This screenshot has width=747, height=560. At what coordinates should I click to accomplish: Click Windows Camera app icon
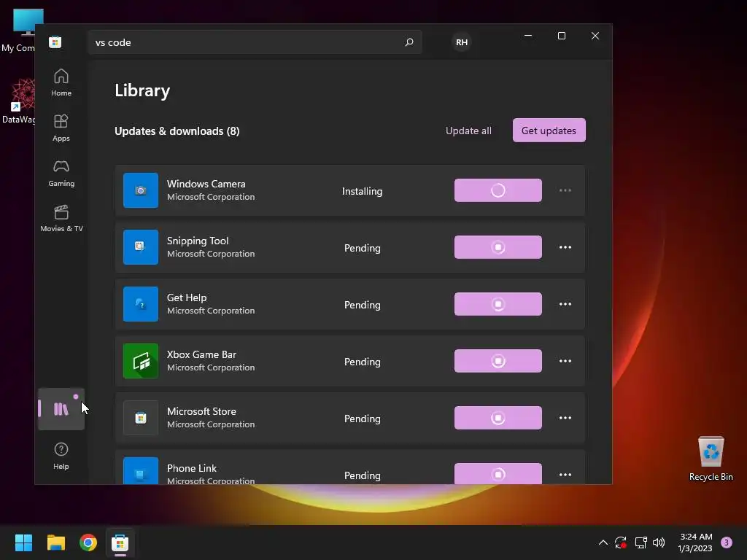141,190
